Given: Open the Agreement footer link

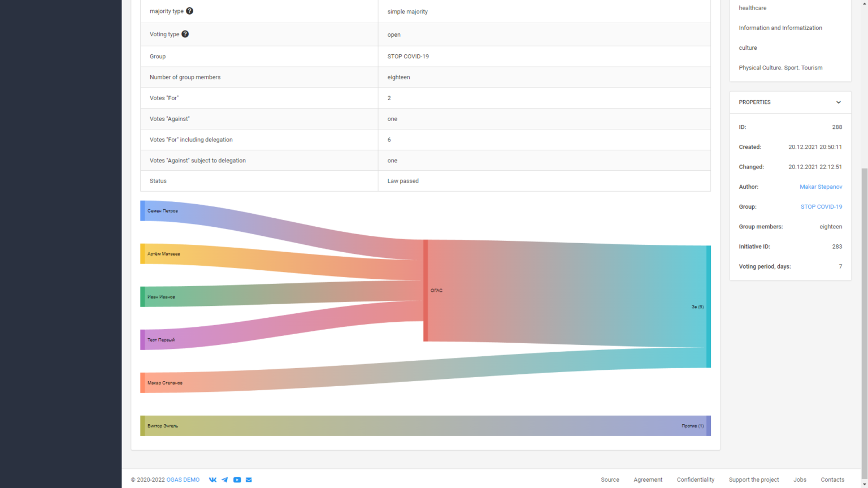Looking at the screenshot, I should point(648,480).
